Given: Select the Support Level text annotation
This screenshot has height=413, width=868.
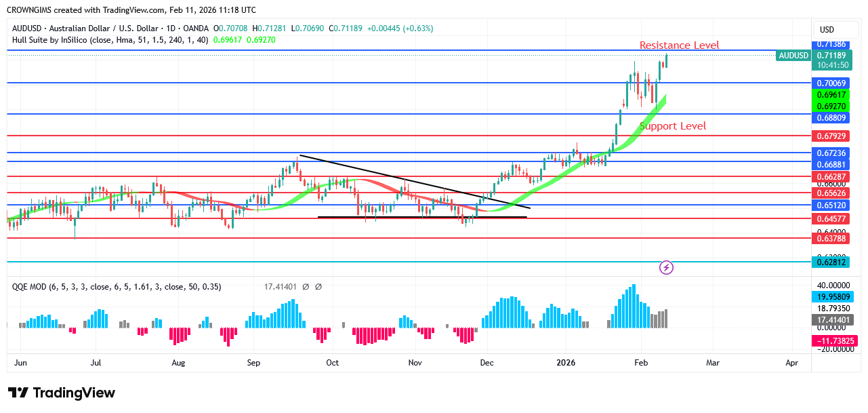Looking at the screenshot, I should point(673,126).
